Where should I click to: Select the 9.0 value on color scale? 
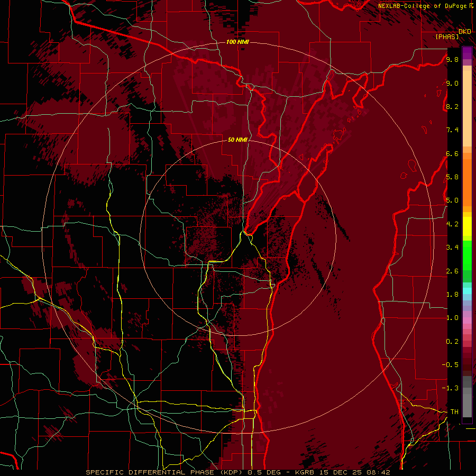coord(452,83)
